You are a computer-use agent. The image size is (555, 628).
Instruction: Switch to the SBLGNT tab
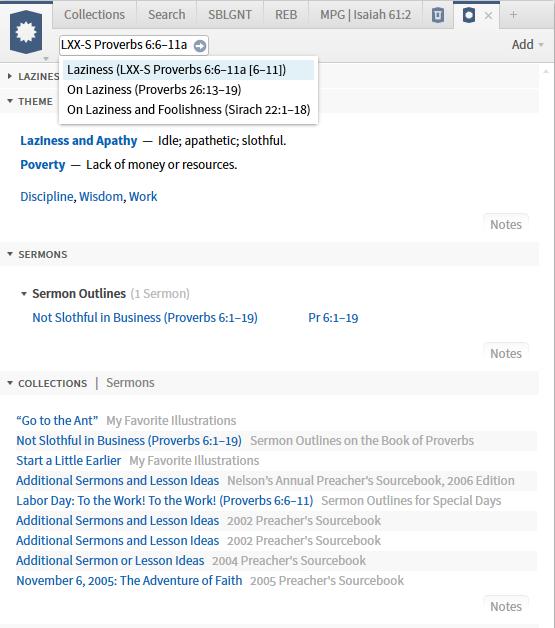[x=230, y=15]
